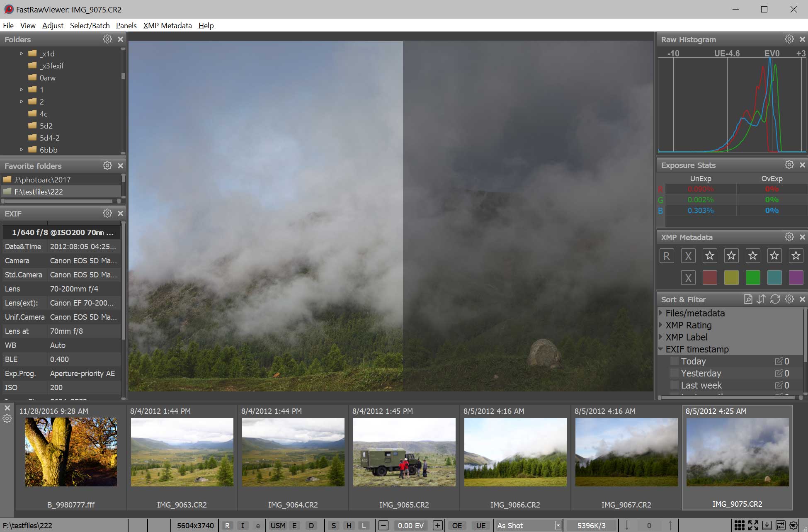Enable the Last week filter checkbox
Image resolution: width=808 pixels, height=532 pixels.
[675, 385]
